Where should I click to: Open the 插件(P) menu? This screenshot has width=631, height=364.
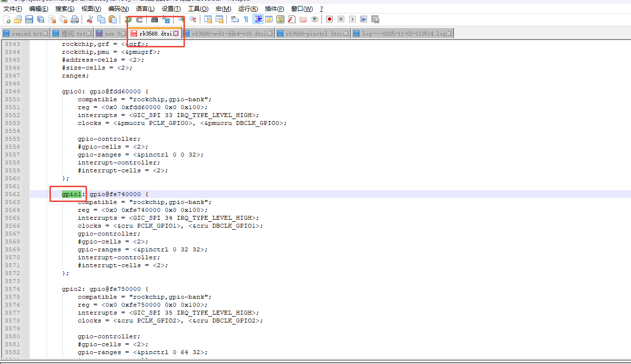tap(274, 9)
